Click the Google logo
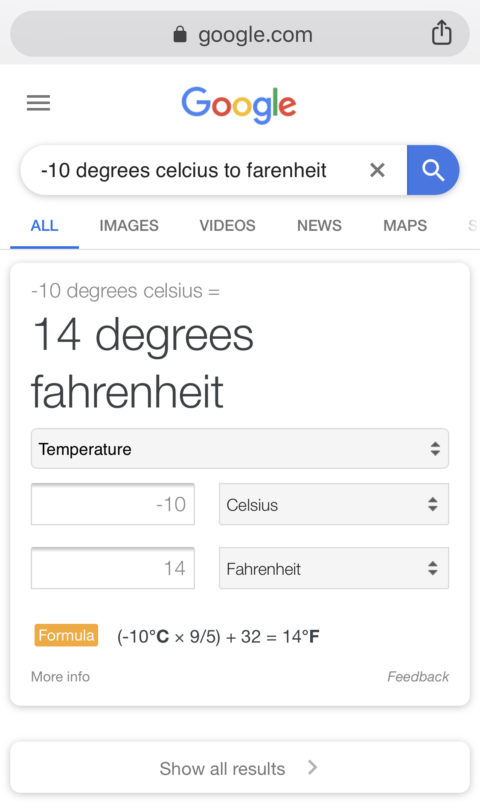 (239, 105)
